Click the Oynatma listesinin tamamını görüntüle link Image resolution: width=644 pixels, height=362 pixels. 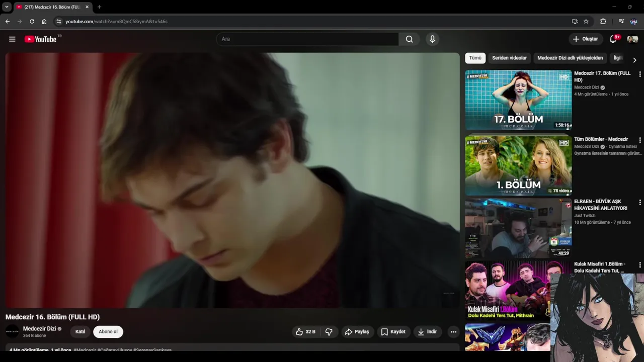point(608,153)
